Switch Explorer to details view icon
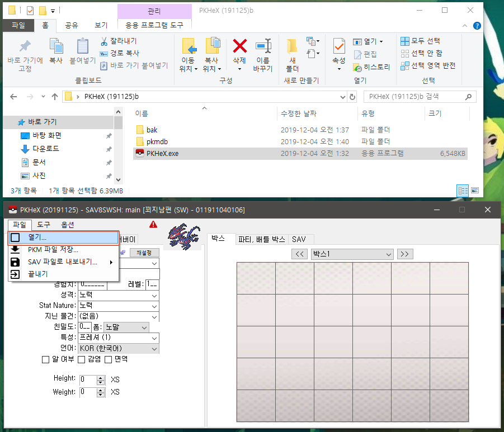The height and width of the screenshot is (432, 504). [463, 191]
